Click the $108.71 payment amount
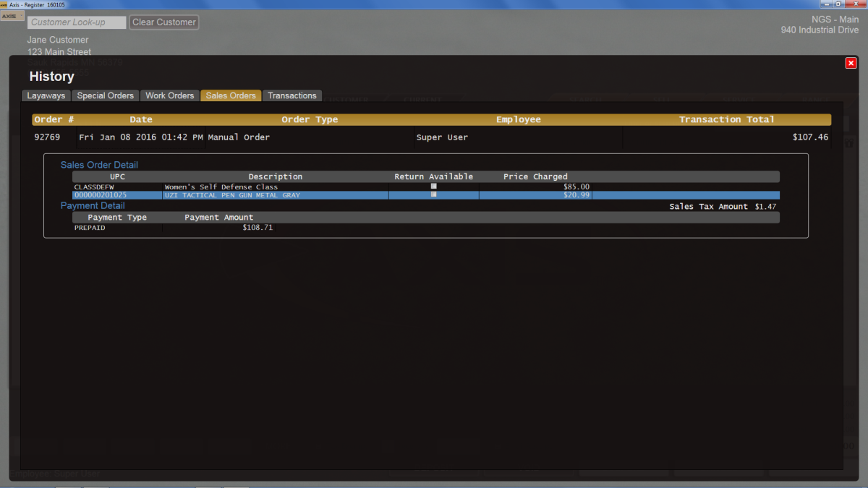Screen dimensions: 868x488 [x=258, y=228]
